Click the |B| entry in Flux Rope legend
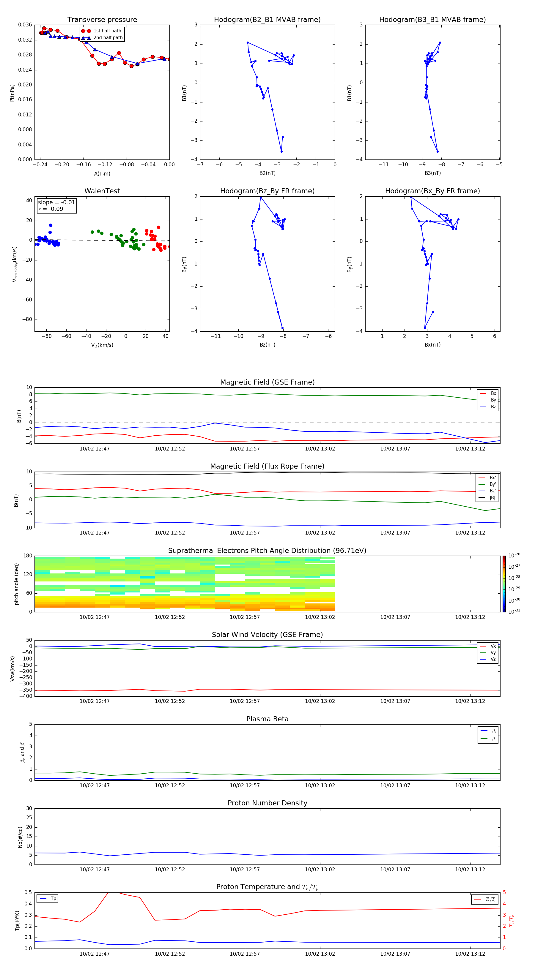This screenshot has height=980, width=535. 487,498
